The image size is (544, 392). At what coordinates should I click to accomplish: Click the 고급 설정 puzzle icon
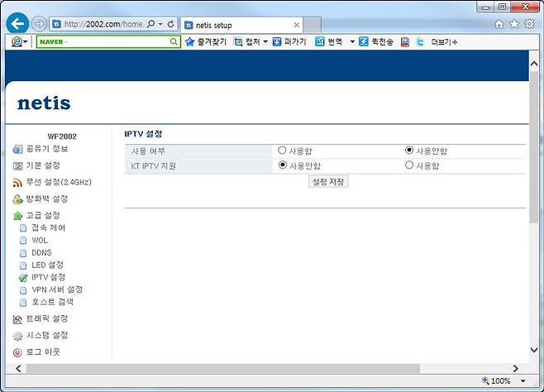point(17,216)
